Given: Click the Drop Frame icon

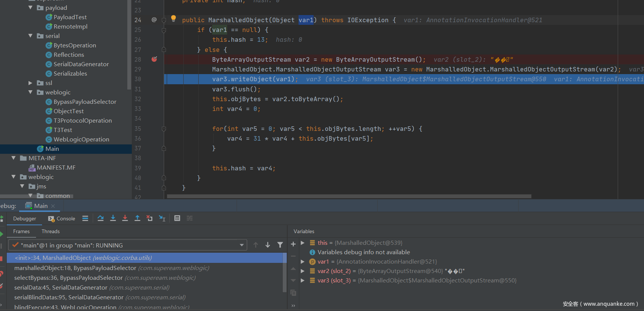Looking at the screenshot, I should [x=149, y=218].
